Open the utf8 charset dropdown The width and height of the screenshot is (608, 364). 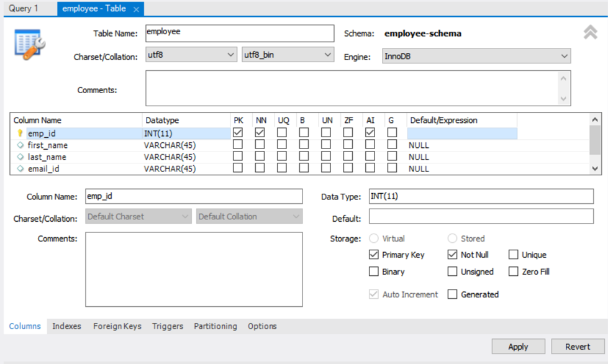point(191,55)
